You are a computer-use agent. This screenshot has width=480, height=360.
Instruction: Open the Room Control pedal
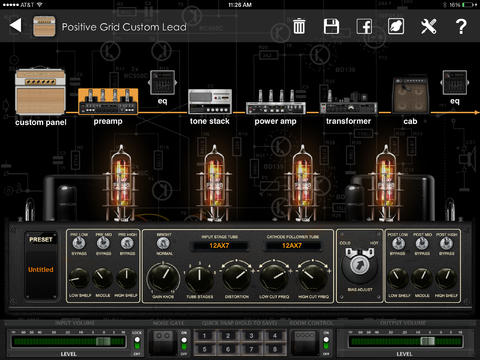coord(305,342)
